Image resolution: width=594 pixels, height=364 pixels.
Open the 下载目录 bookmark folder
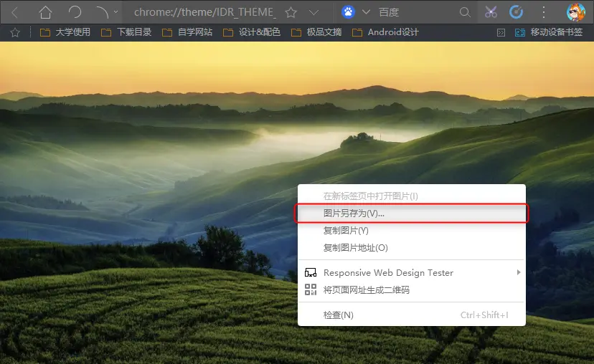pos(126,32)
